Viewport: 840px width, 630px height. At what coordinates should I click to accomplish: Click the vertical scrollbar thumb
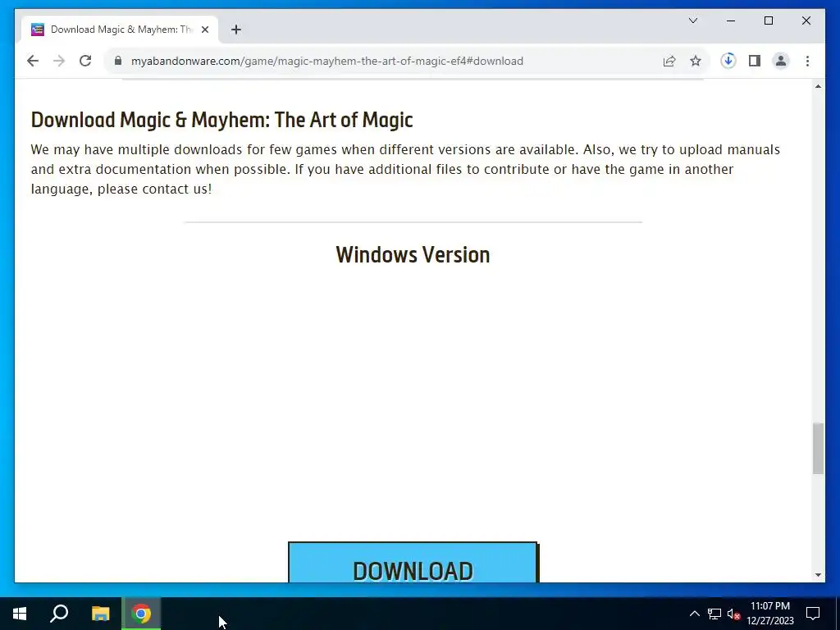(x=818, y=449)
